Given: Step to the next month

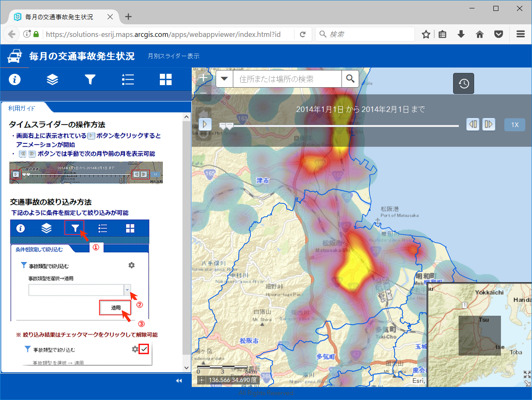Looking at the screenshot, I should pyautogui.click(x=488, y=125).
